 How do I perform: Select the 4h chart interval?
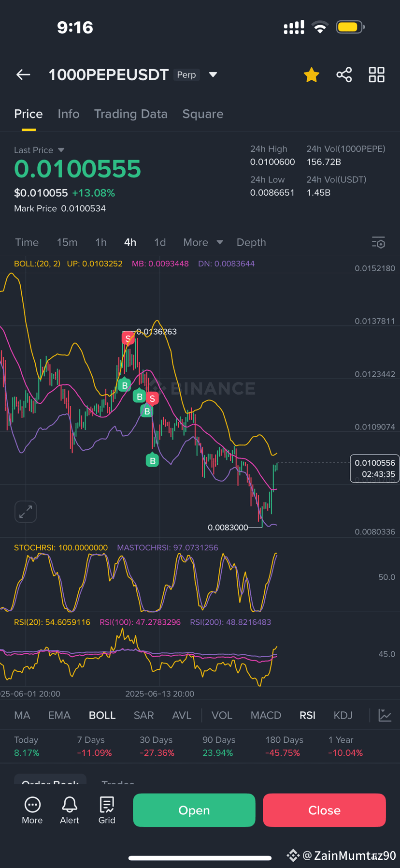(130, 242)
